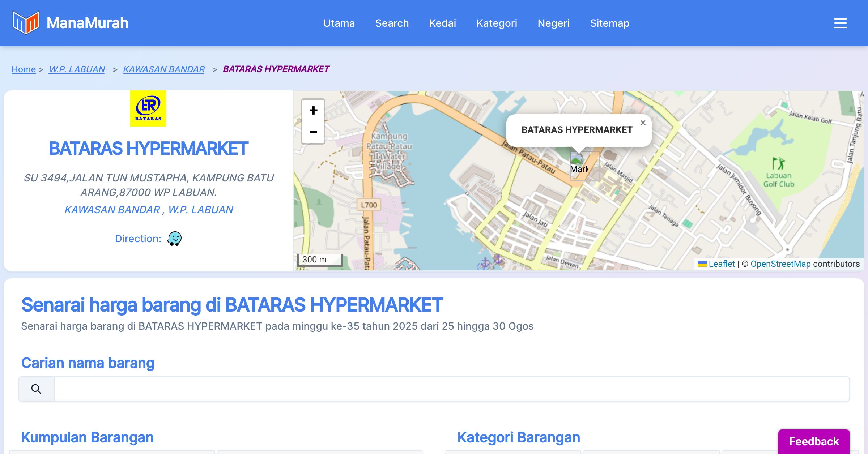This screenshot has width=868, height=454.
Task: Open the hamburger menu
Action: 840,23
